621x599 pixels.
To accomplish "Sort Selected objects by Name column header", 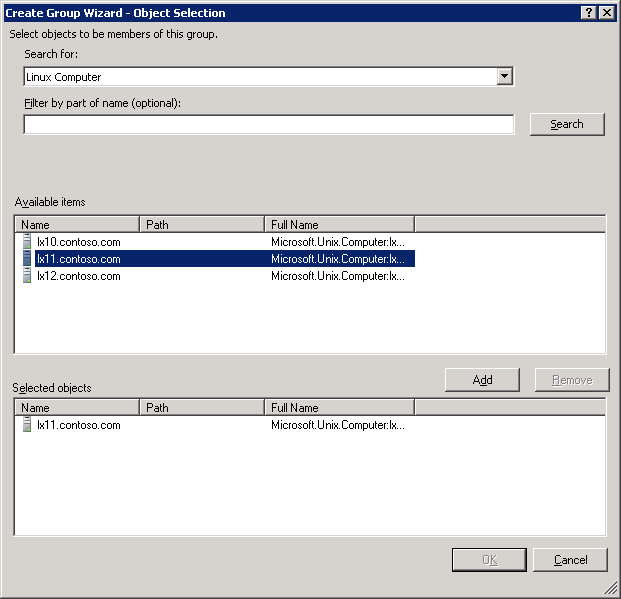I will pos(76,408).
